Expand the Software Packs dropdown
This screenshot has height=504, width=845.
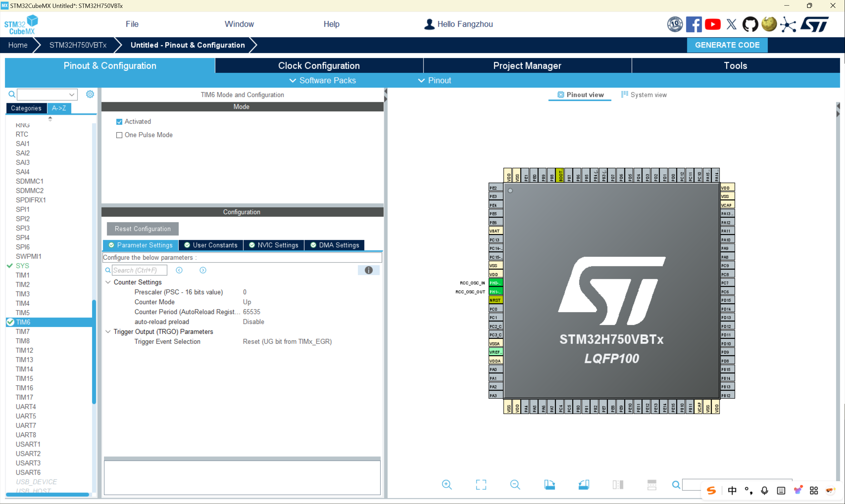coord(323,80)
